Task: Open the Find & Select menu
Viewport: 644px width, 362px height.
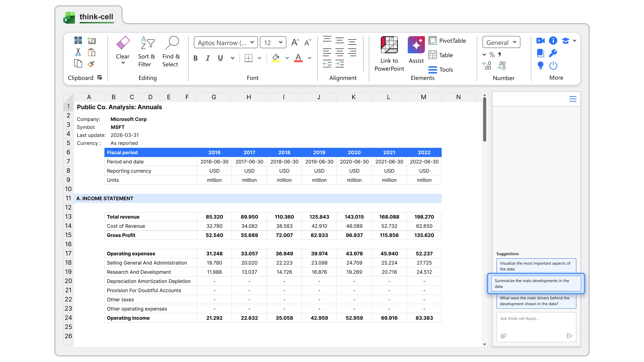Action: tap(171, 52)
